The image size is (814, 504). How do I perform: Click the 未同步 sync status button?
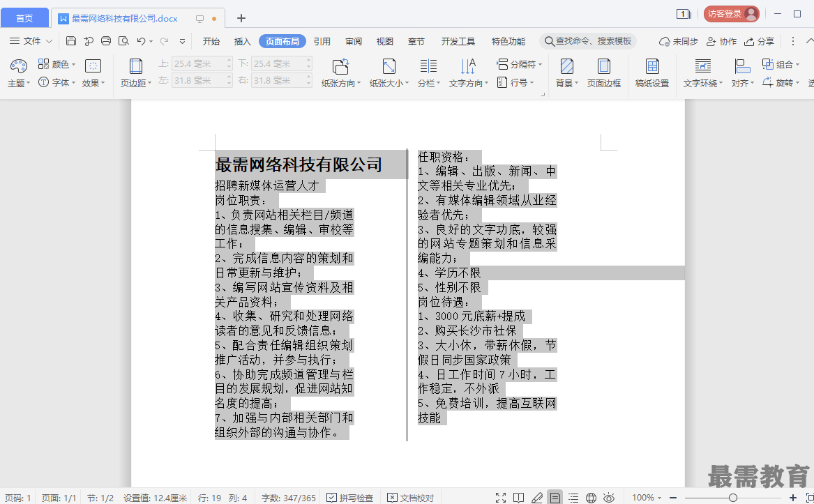[x=679, y=41]
